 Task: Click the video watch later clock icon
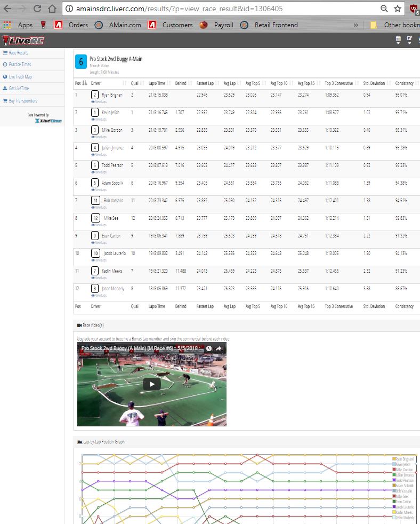(208, 348)
